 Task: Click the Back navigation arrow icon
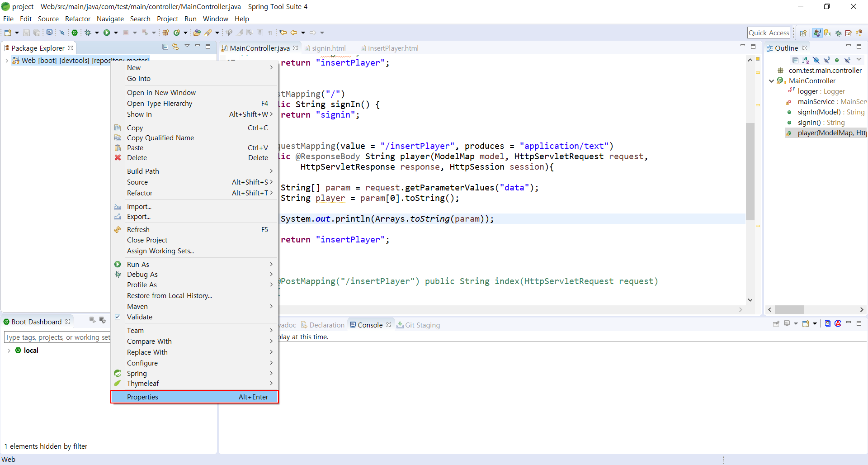(x=294, y=33)
